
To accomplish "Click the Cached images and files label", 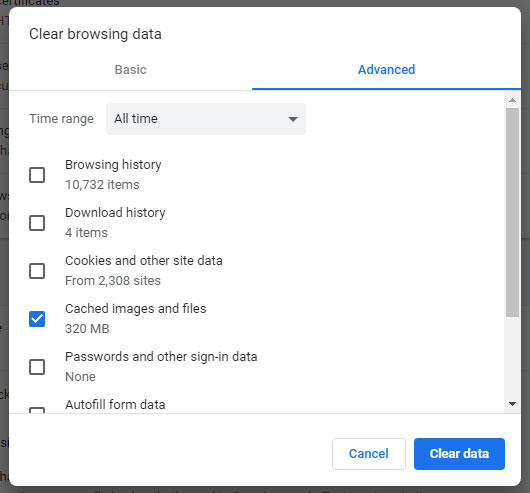I will pos(136,309).
